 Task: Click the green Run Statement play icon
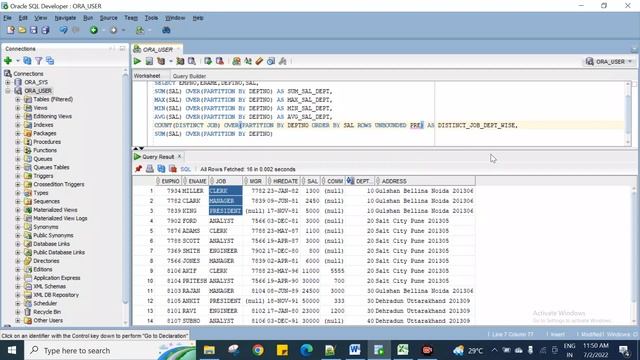(x=138, y=61)
